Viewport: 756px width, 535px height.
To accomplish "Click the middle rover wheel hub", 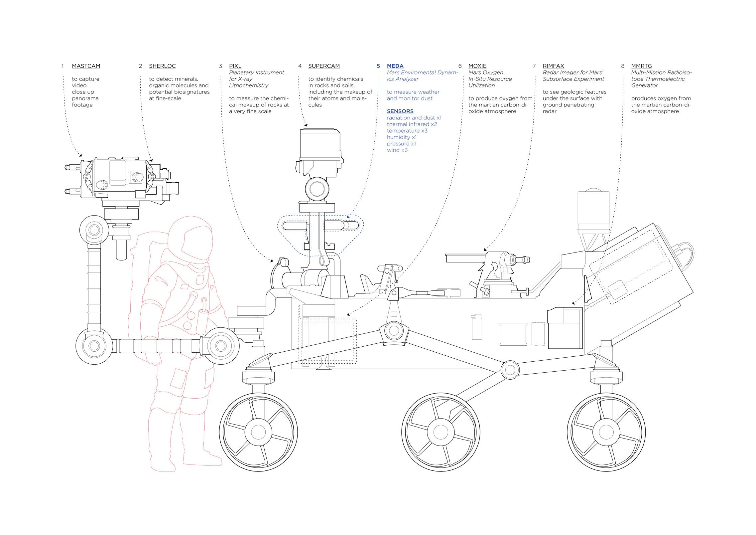I will tap(441, 432).
